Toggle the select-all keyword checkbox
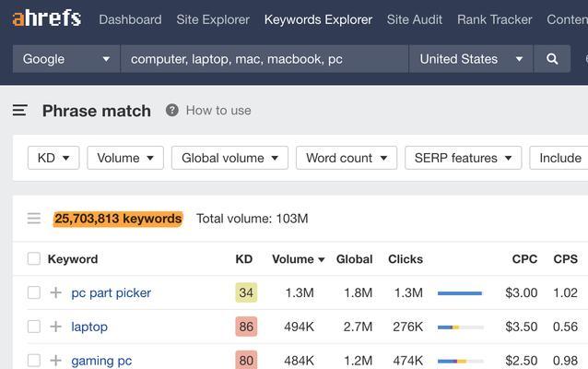The width and height of the screenshot is (588, 369). (34, 258)
